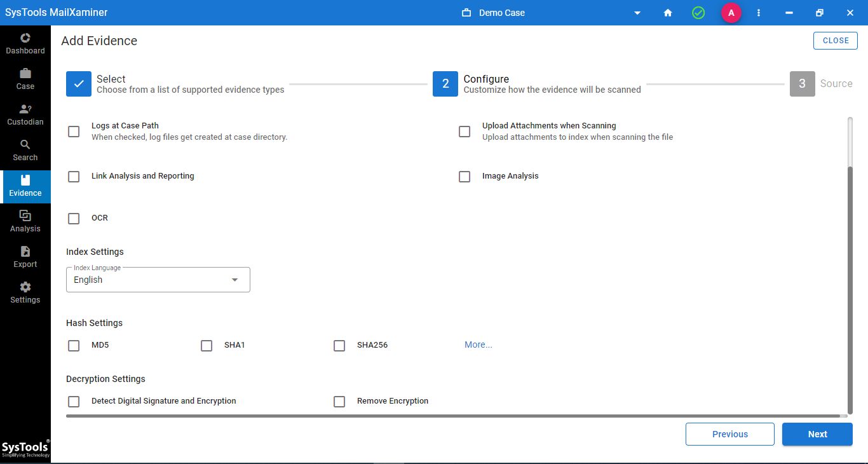Expand the case selector dropdown arrow
This screenshot has width=868, height=464.
tap(637, 13)
